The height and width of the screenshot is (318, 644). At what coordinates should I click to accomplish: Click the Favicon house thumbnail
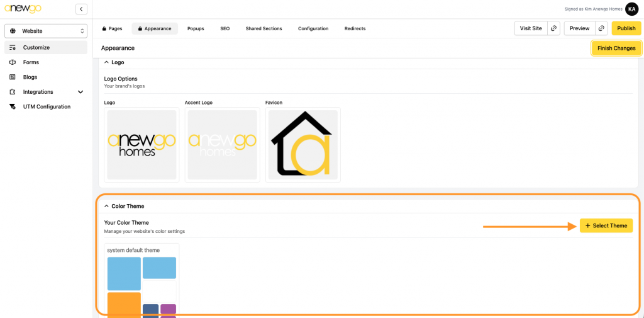click(x=303, y=144)
